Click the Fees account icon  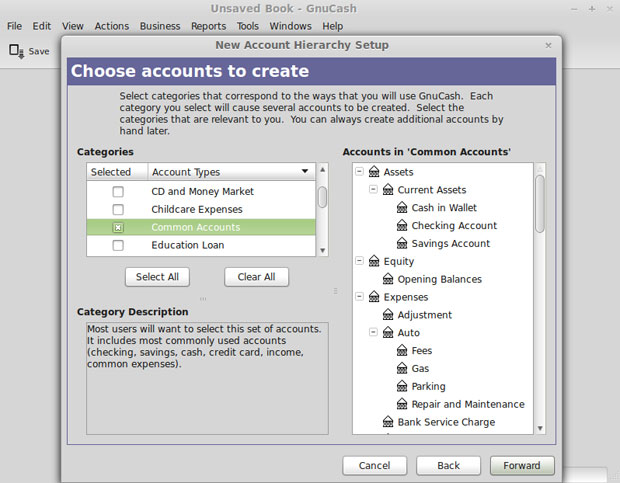(x=402, y=351)
